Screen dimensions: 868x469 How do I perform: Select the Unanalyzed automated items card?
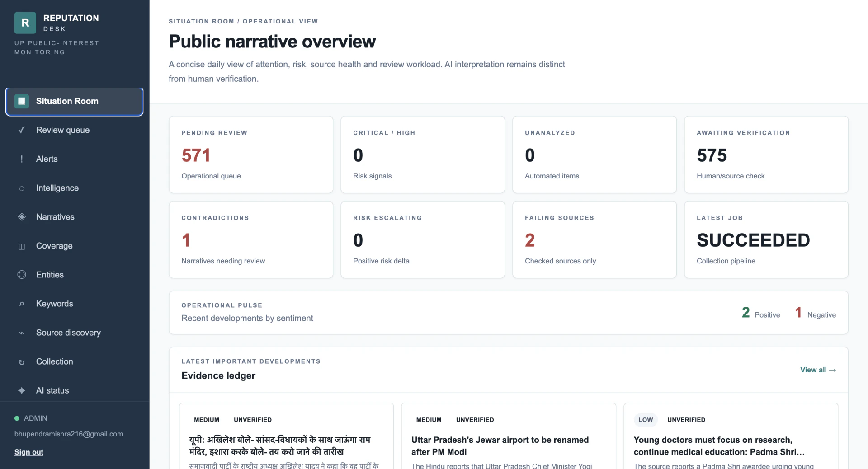pyautogui.click(x=594, y=155)
